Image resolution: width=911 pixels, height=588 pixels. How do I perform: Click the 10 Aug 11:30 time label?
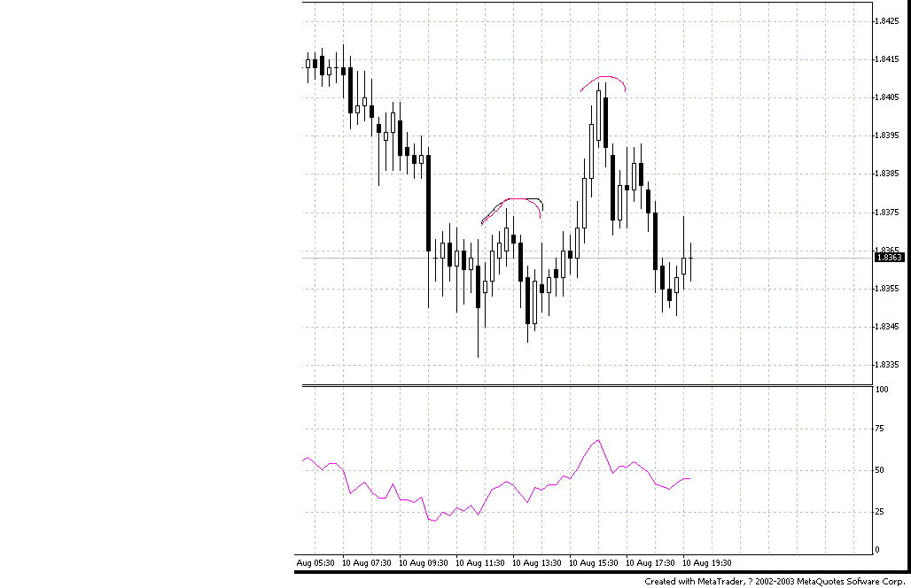point(480,563)
